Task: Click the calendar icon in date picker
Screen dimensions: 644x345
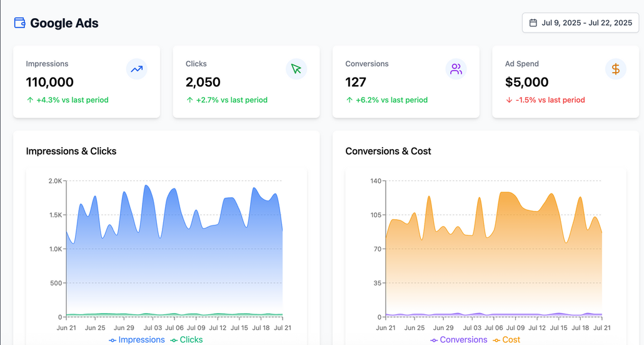Action: (x=533, y=23)
